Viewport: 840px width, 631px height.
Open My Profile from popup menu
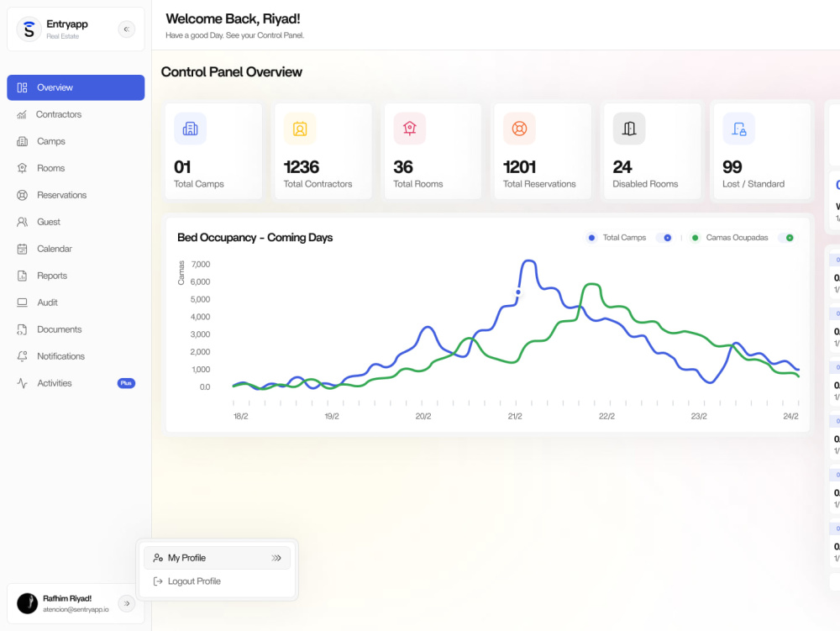(217, 558)
